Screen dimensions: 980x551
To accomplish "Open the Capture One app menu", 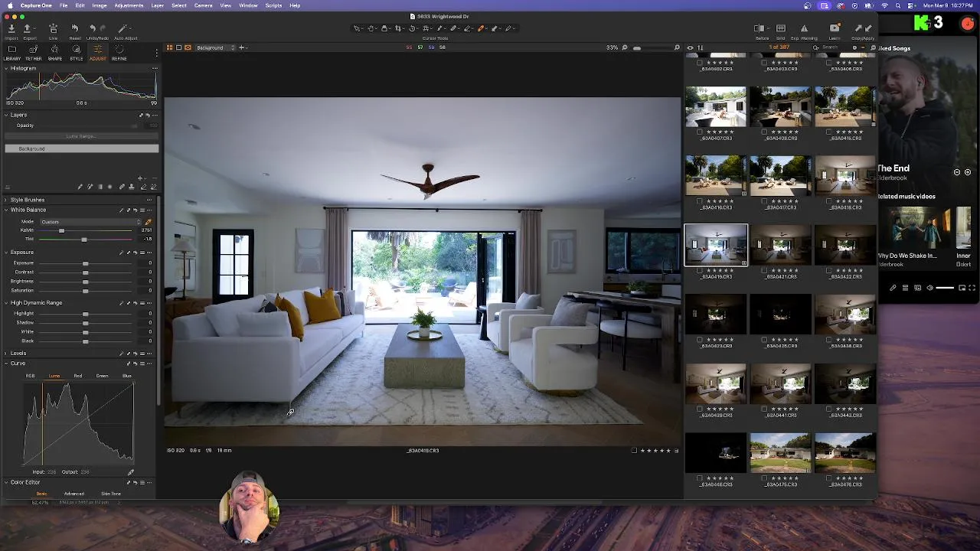I will 36,5.
